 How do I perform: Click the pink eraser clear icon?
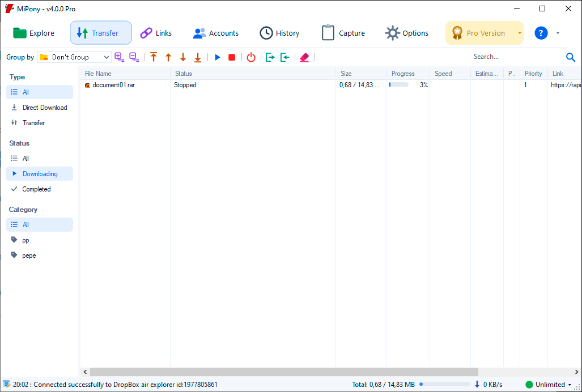click(x=304, y=57)
